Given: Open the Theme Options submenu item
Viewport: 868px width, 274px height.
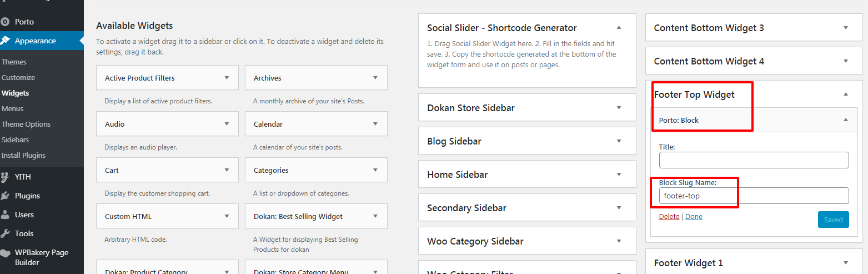Looking at the screenshot, I should click(x=26, y=124).
